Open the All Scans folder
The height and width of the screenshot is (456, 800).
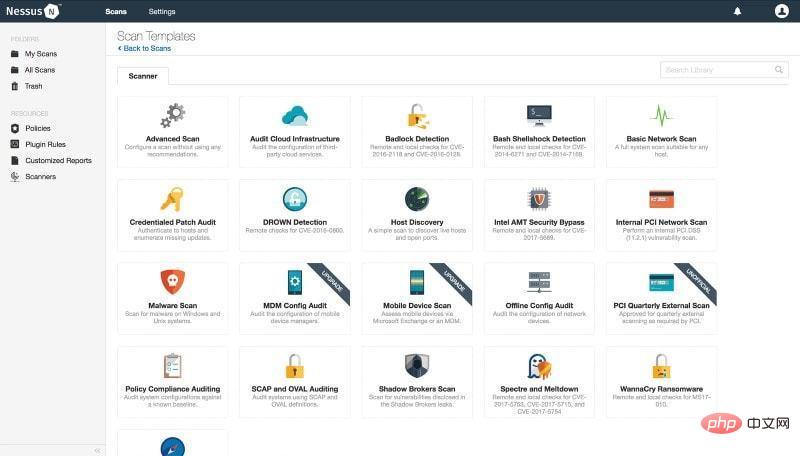coord(40,70)
